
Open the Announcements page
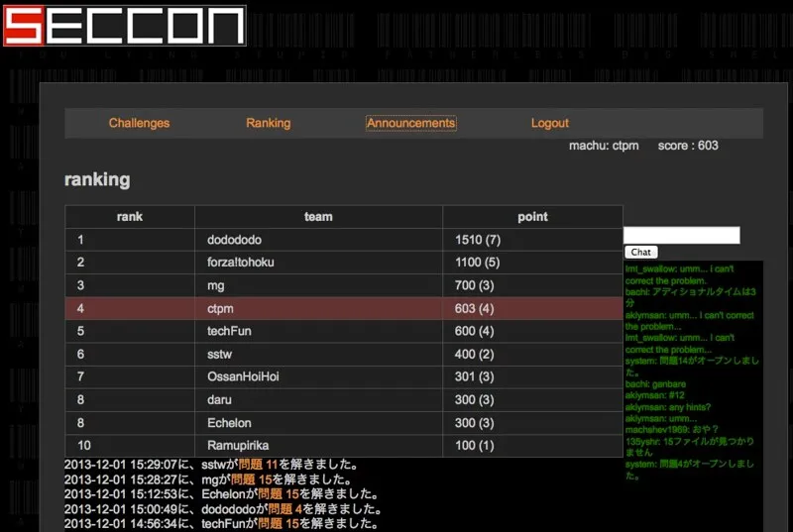[410, 123]
